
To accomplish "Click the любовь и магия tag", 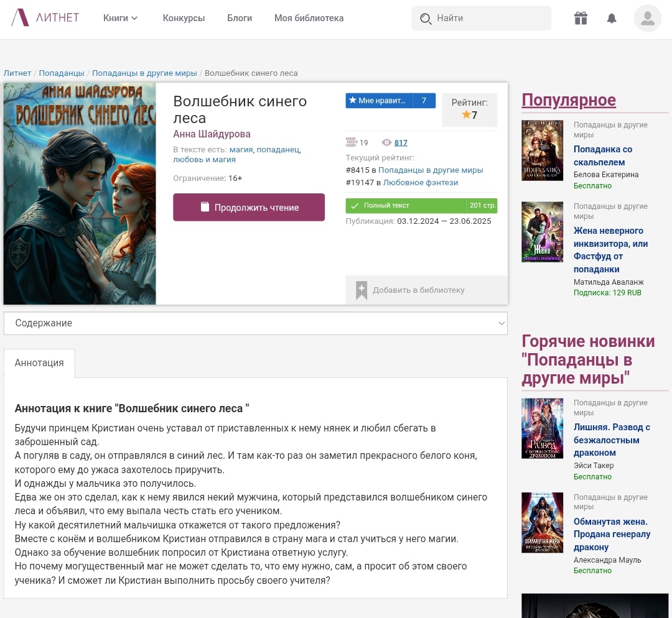I will 205,159.
